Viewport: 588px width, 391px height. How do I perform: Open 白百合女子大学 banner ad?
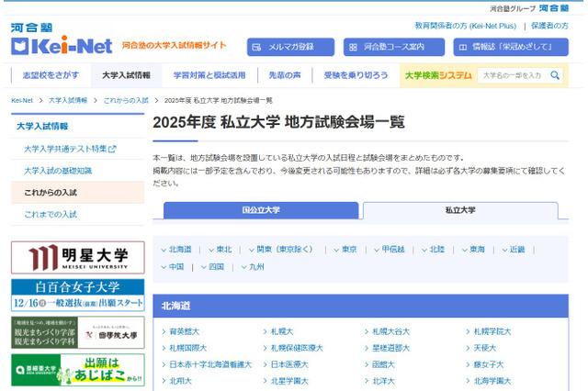tap(77, 296)
